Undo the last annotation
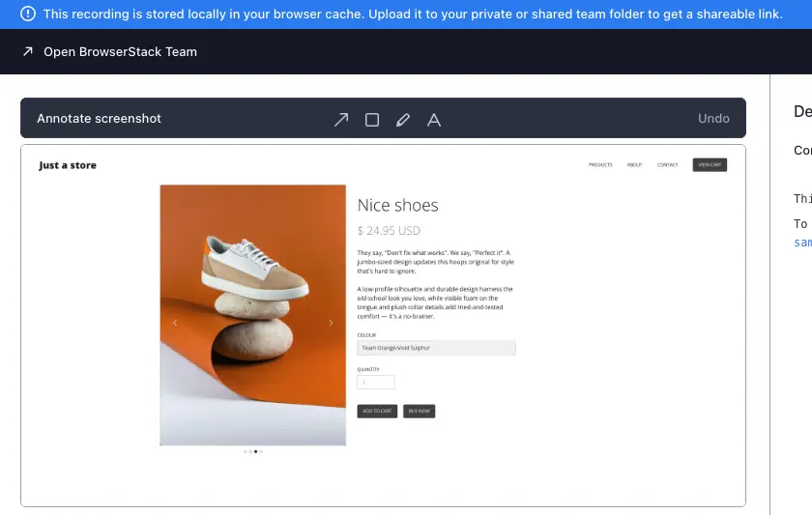 [x=713, y=118]
